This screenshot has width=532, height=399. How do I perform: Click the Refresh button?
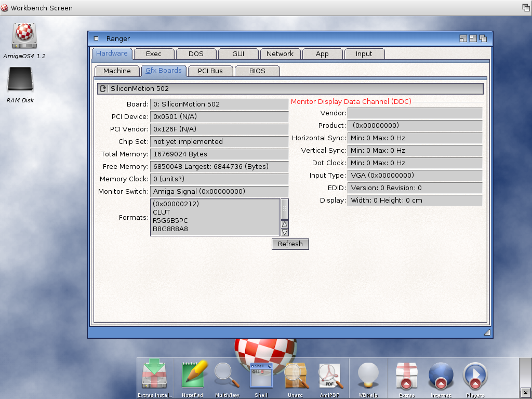tap(290, 244)
